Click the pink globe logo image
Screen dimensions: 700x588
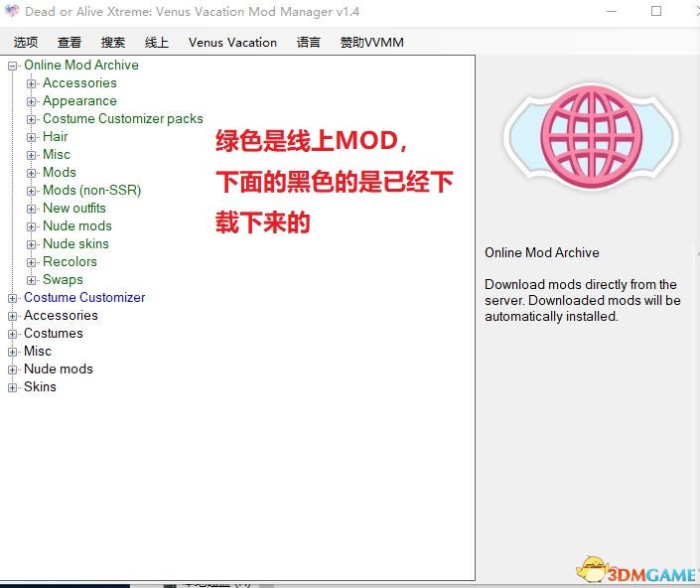point(590,137)
